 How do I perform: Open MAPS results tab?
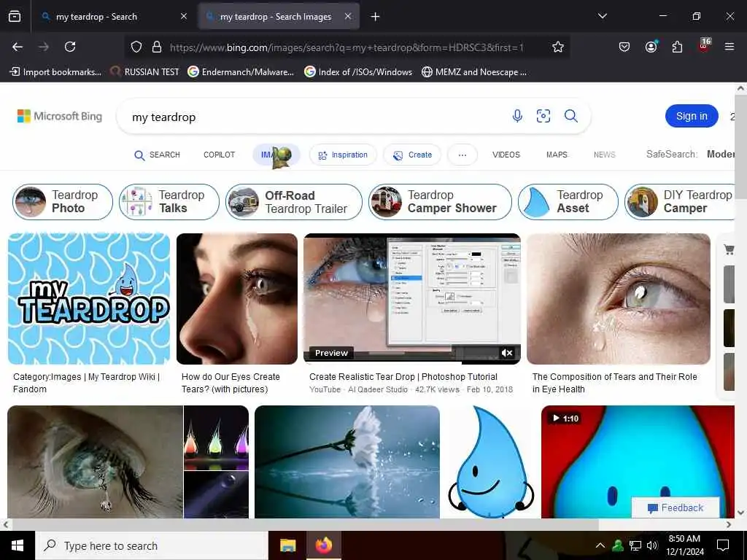click(x=557, y=155)
